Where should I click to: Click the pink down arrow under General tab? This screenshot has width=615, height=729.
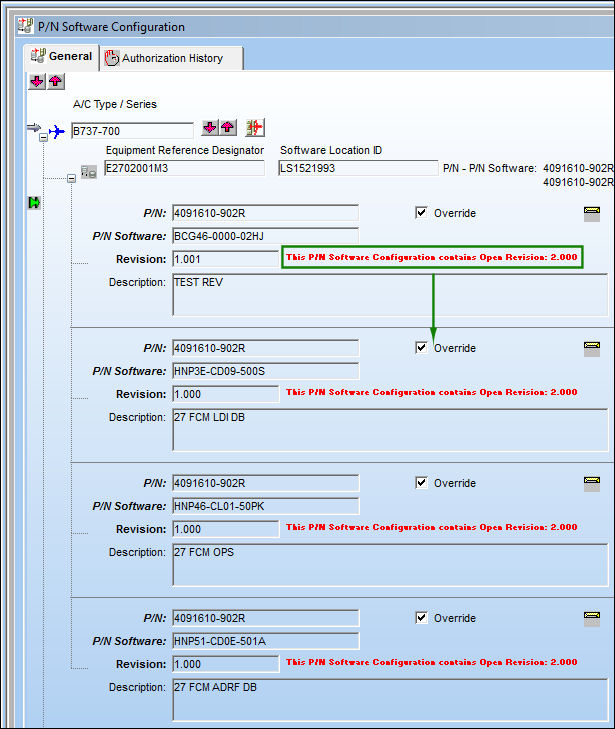(x=37, y=81)
